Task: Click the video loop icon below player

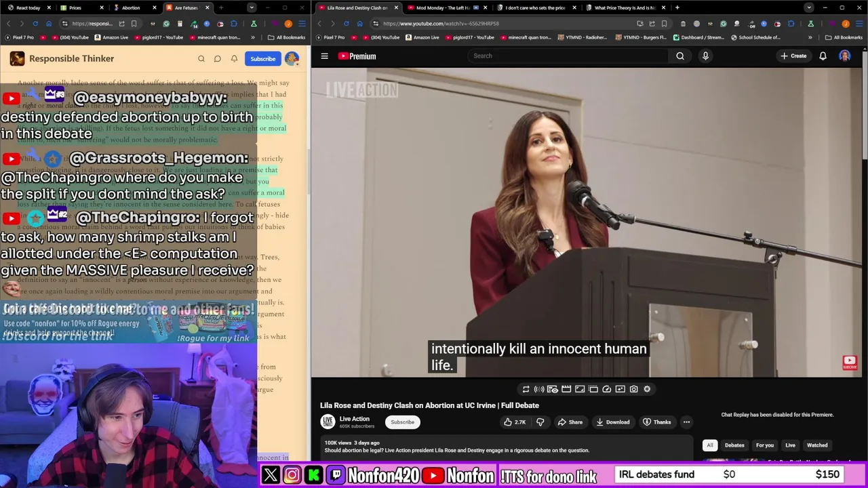Action: tap(526, 389)
